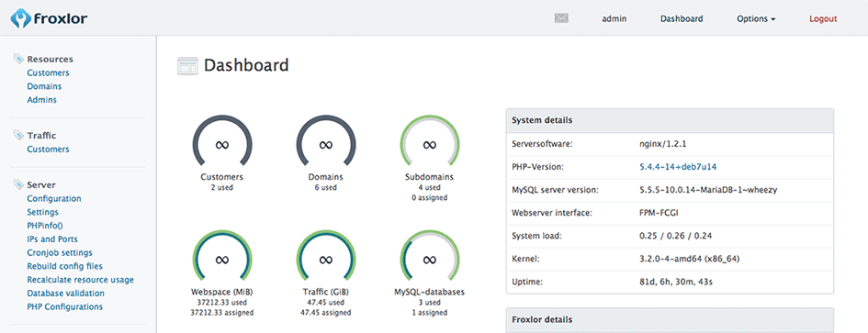Open the messages envelope icon
This screenshot has height=333, width=868.
(561, 18)
